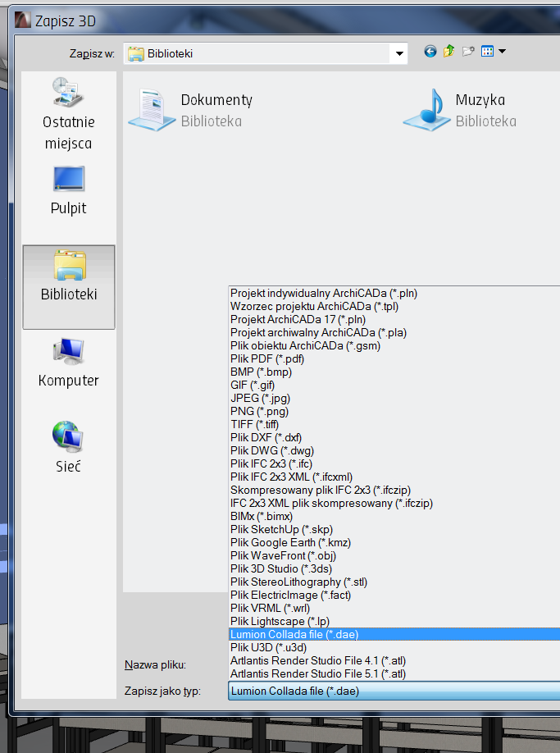Select highlighted Lumion Collada file (*.dae) entry
This screenshot has width=560, height=753.
tap(394, 634)
